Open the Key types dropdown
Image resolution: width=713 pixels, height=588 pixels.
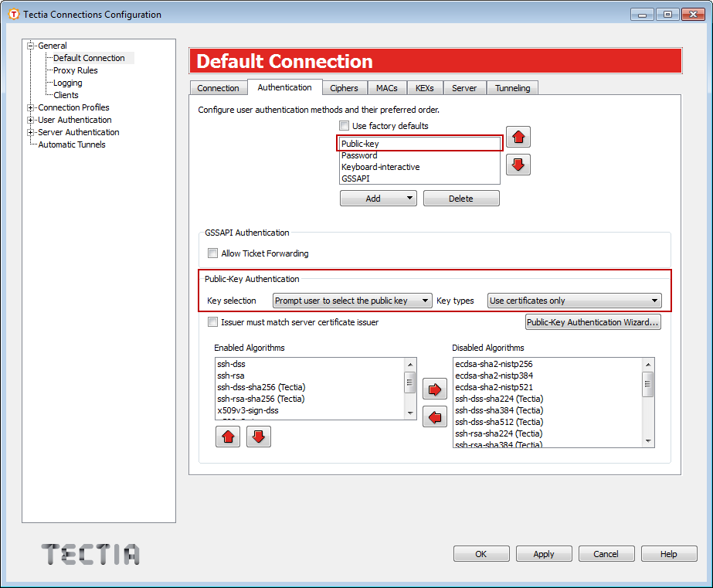point(574,301)
